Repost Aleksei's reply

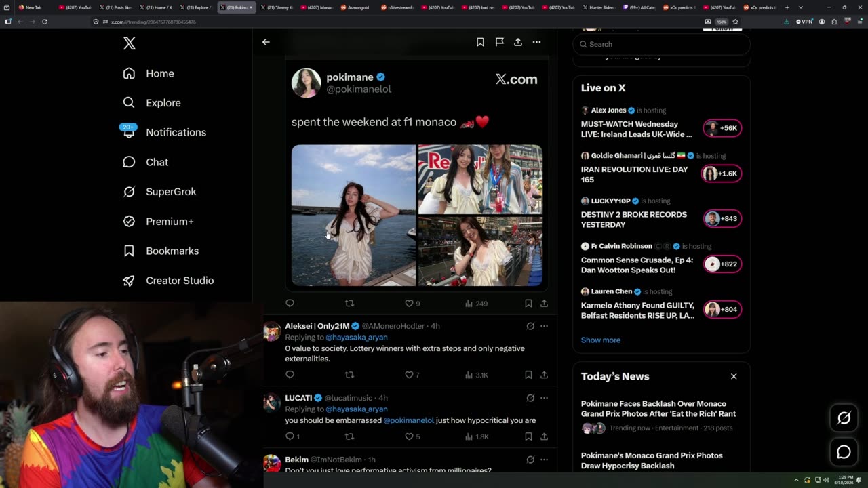[x=349, y=375]
